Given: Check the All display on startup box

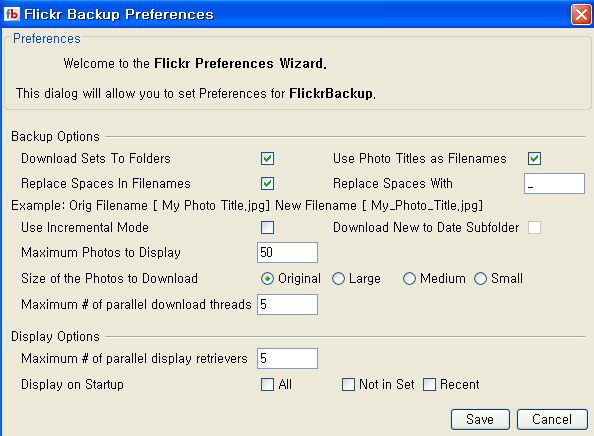Looking at the screenshot, I should pyautogui.click(x=267, y=384).
